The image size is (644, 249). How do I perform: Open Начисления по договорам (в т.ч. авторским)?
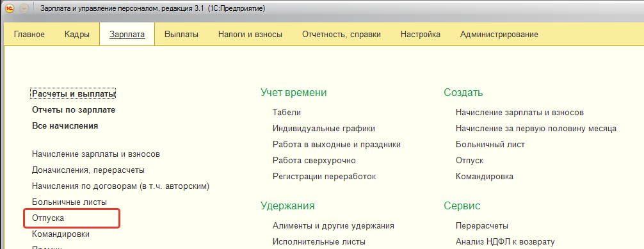click(121, 186)
